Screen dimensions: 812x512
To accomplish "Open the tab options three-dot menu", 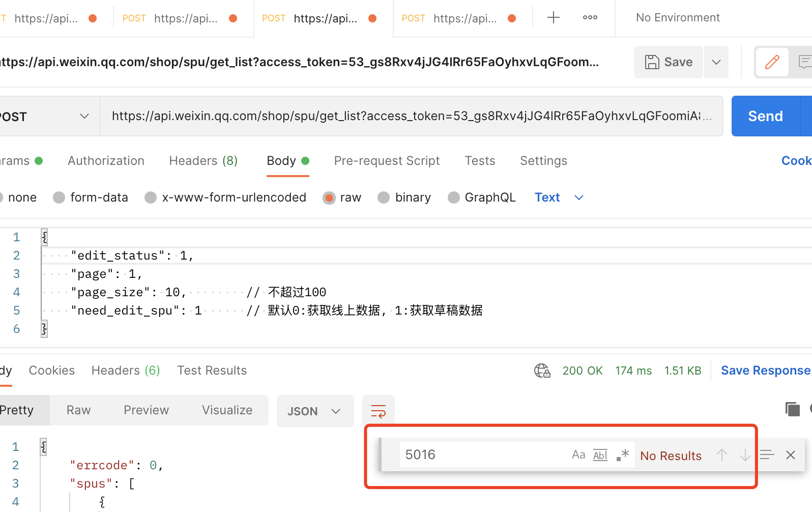I will pyautogui.click(x=590, y=18).
